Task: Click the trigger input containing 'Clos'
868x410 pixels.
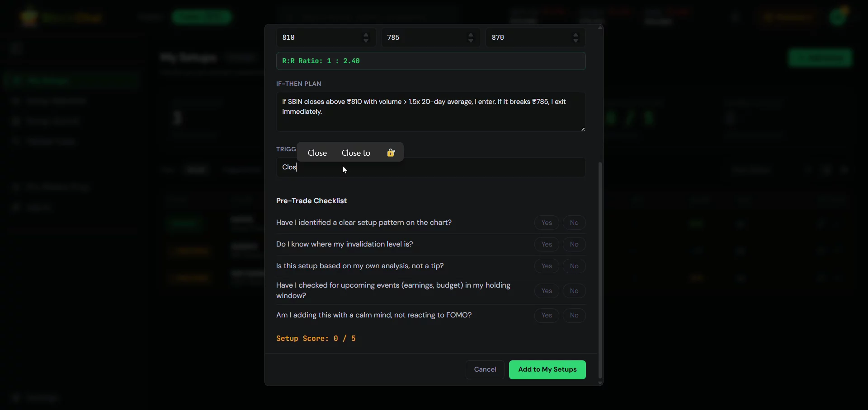Action: [431, 168]
